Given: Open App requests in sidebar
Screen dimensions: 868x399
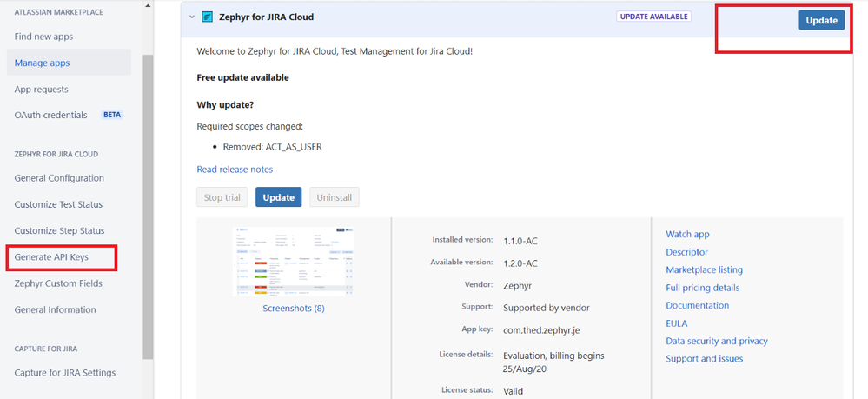Looking at the screenshot, I should click(x=42, y=90).
